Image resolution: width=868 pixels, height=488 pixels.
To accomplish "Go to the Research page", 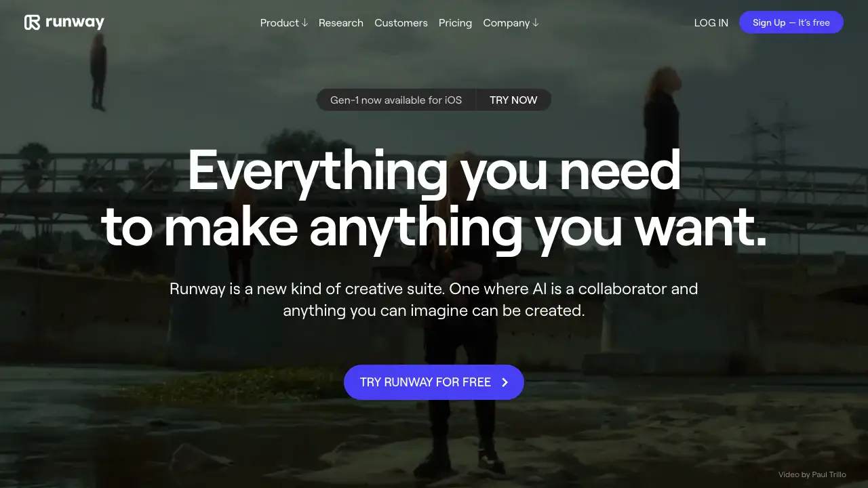I will point(341,23).
